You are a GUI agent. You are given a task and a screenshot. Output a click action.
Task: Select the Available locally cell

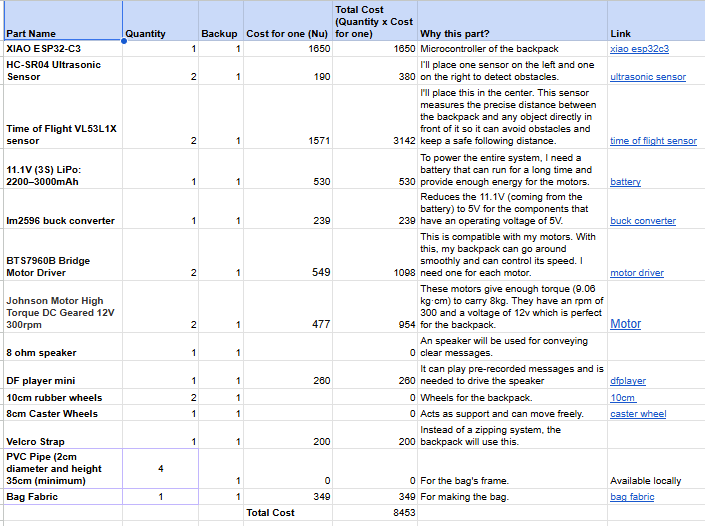tap(656, 468)
